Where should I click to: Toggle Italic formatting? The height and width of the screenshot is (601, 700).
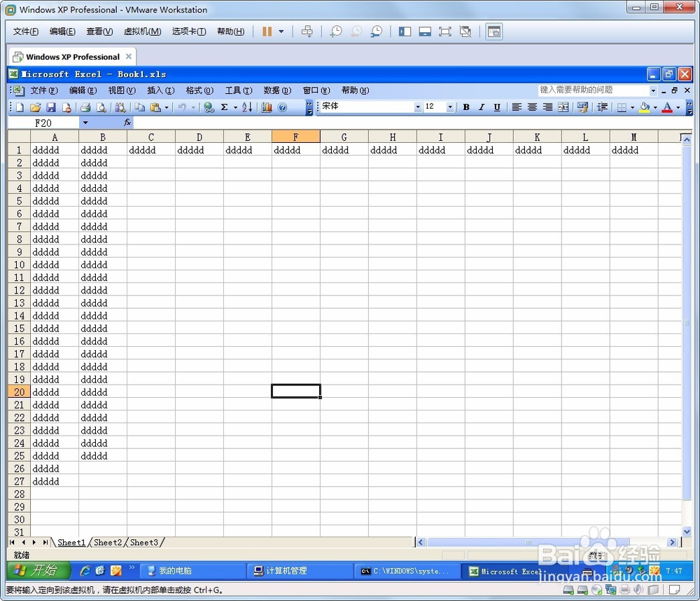pyautogui.click(x=482, y=107)
